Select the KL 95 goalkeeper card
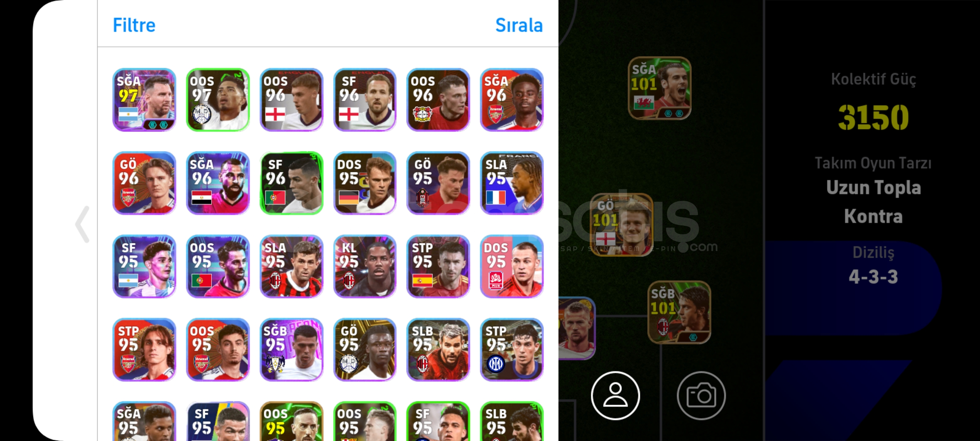Image resolution: width=980 pixels, height=441 pixels. pyautogui.click(x=365, y=266)
